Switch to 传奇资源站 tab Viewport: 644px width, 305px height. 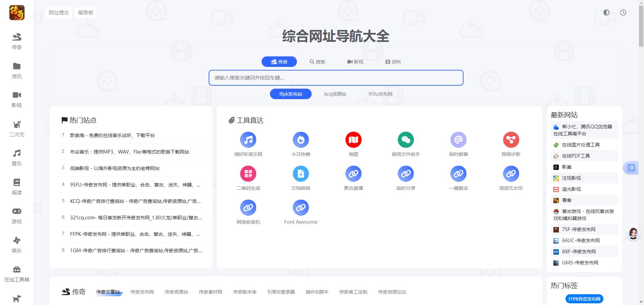(176, 292)
